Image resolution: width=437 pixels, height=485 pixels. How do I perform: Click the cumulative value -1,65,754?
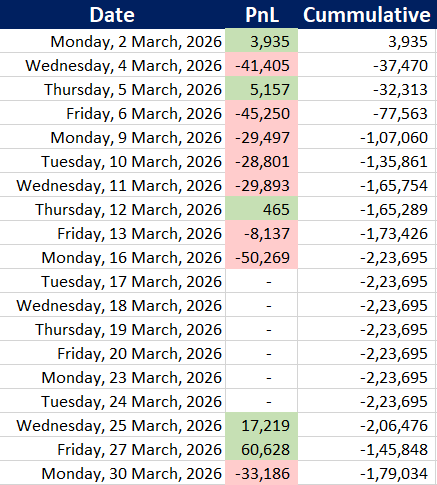pos(367,185)
